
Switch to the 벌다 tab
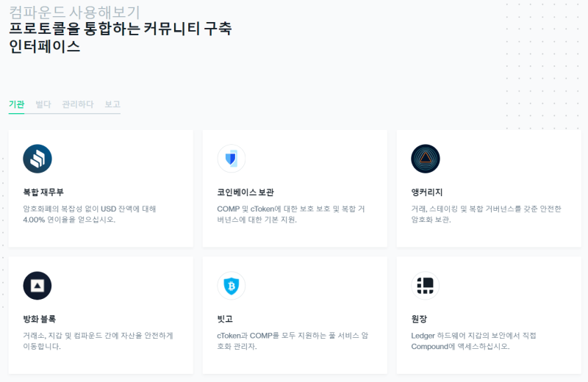point(43,104)
